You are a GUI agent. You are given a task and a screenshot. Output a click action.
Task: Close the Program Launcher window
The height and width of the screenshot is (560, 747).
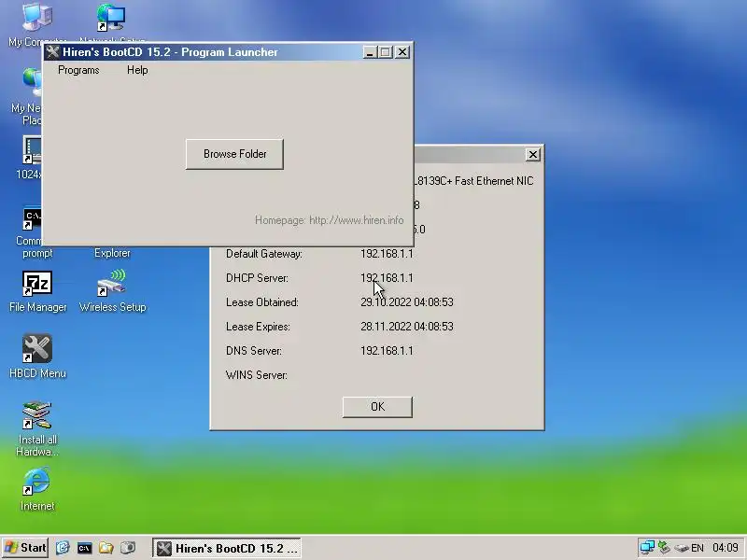point(402,52)
